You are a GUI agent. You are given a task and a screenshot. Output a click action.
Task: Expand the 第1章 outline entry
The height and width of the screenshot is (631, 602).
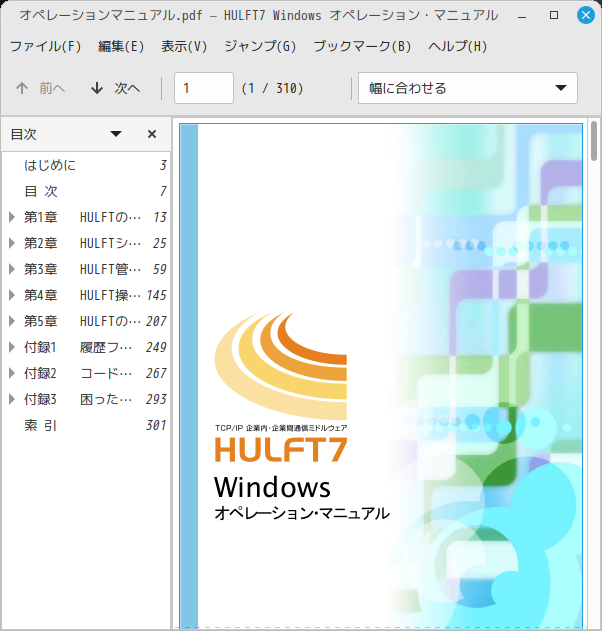[12, 217]
